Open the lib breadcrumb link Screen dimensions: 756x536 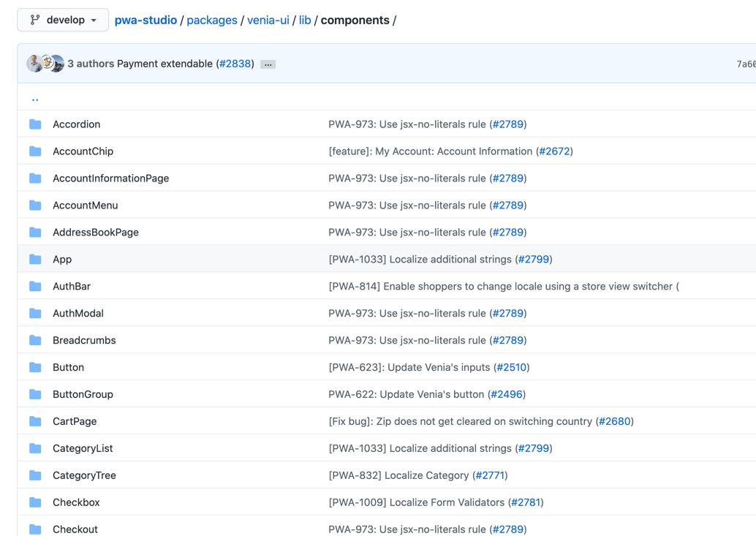tap(305, 20)
